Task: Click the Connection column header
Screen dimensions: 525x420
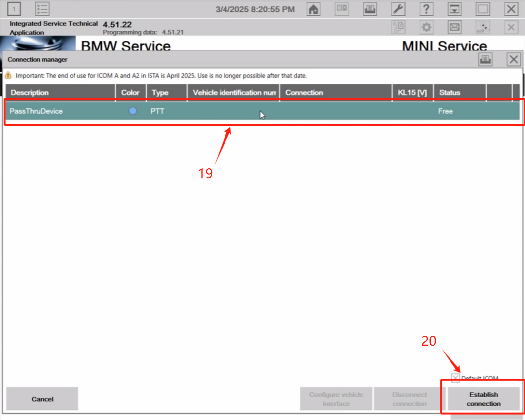Action: (336, 93)
